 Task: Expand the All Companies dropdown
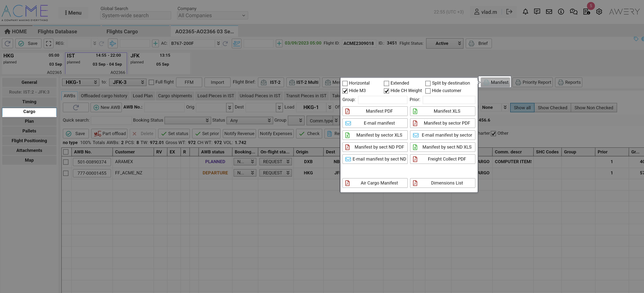click(x=212, y=16)
